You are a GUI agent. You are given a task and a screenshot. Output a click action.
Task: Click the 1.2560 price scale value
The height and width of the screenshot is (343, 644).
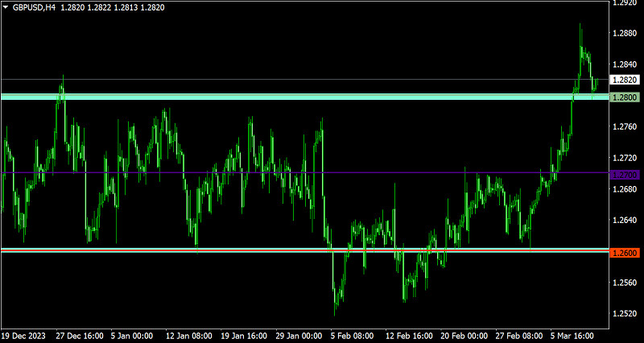tap(624, 283)
